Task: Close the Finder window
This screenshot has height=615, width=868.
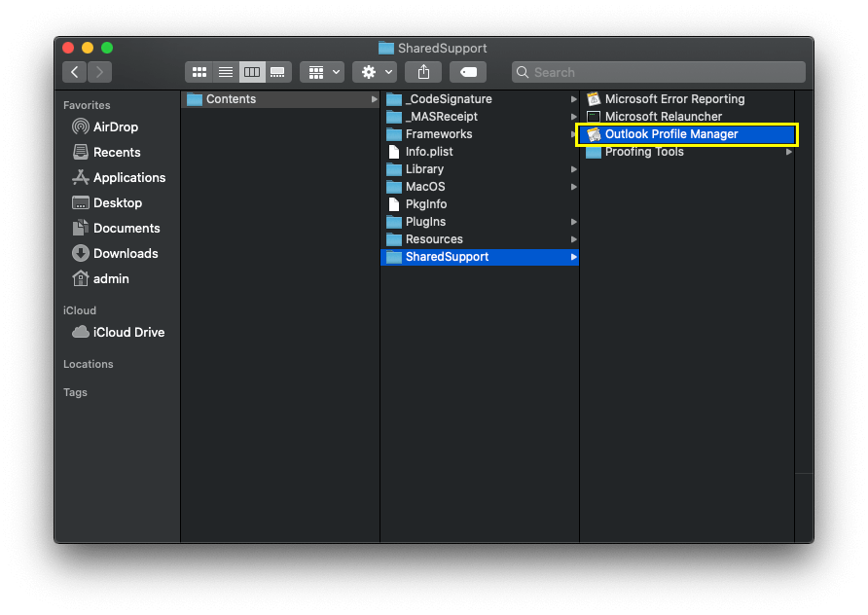Action: [69, 48]
